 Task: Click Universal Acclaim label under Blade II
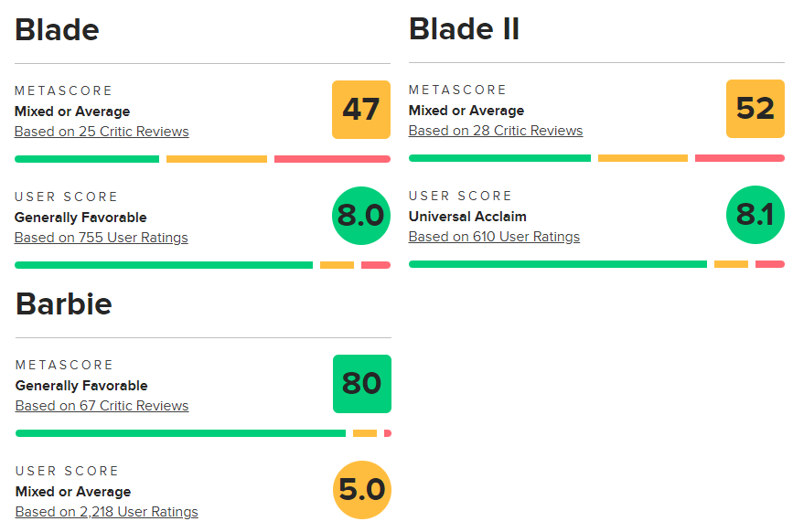click(467, 217)
